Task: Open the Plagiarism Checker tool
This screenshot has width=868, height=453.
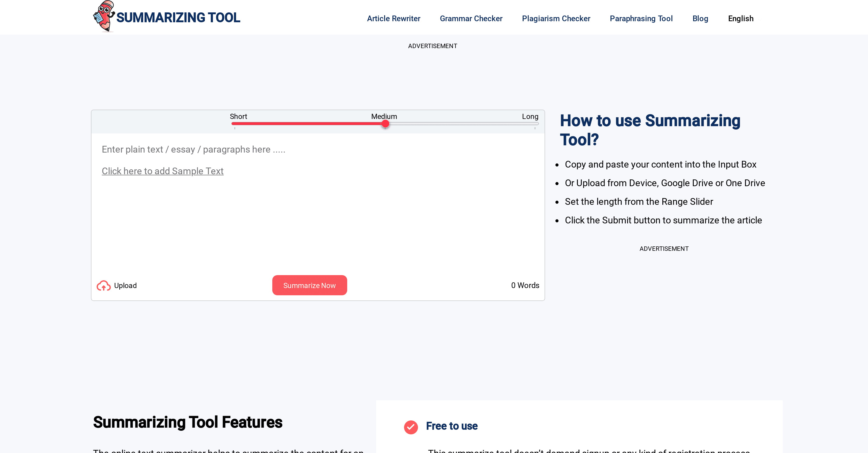Action: click(x=556, y=19)
